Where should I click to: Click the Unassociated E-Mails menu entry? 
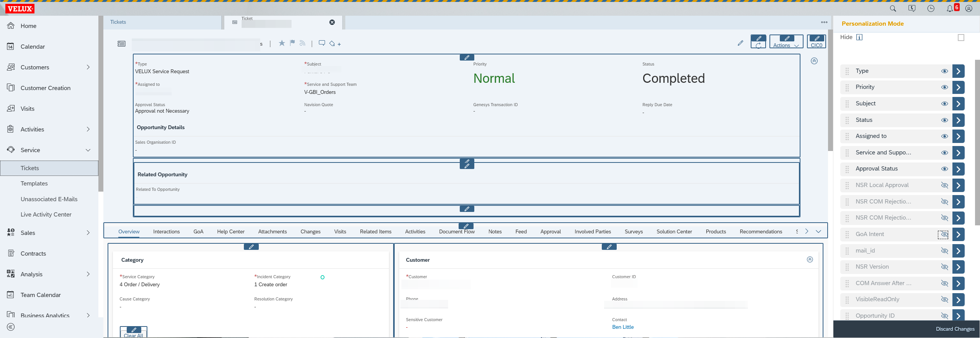pyautogui.click(x=49, y=199)
